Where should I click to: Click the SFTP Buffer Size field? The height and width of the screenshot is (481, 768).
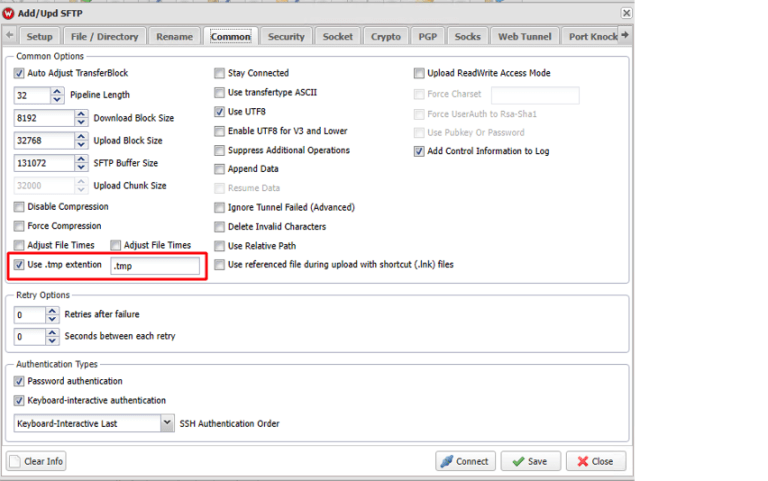coord(44,163)
